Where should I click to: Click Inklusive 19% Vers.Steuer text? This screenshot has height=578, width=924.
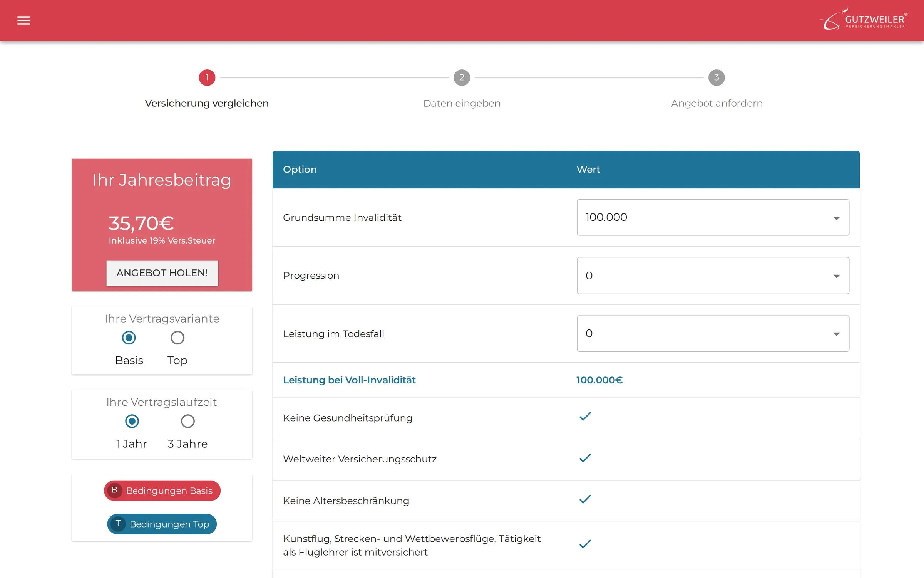point(162,240)
